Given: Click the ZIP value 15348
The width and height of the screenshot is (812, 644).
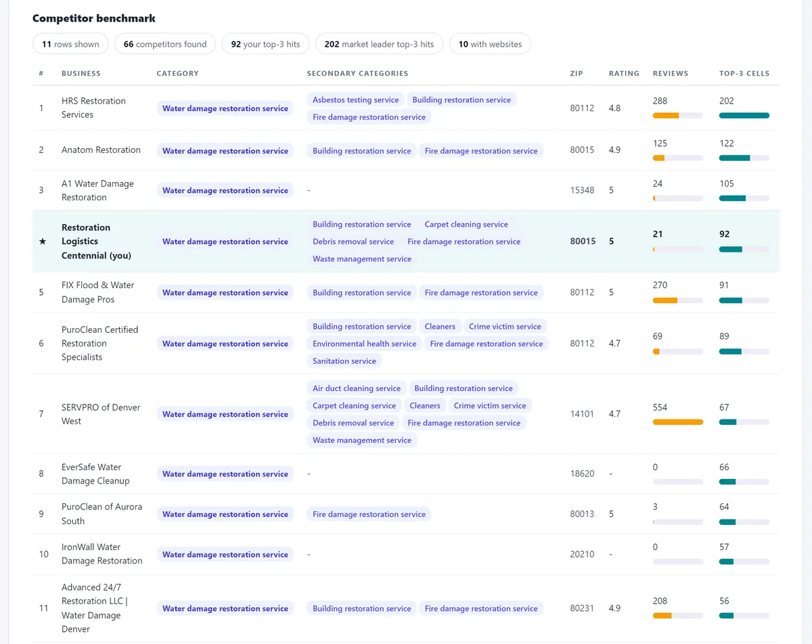Looking at the screenshot, I should pyautogui.click(x=582, y=190).
